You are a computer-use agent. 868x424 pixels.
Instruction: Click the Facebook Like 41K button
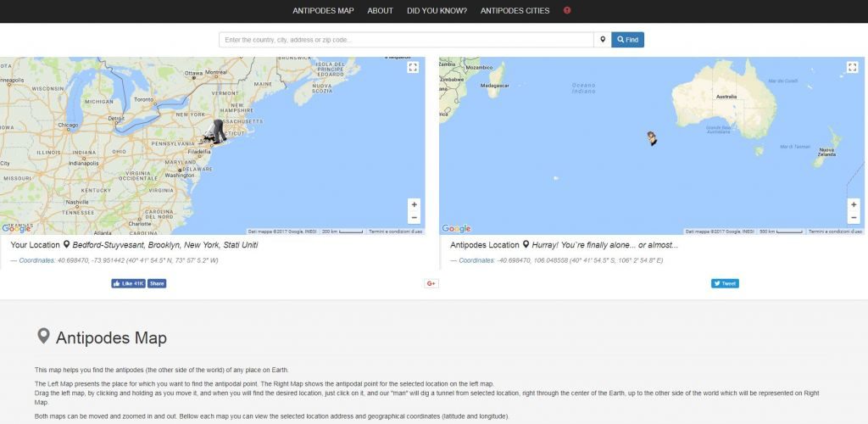pyautogui.click(x=129, y=283)
